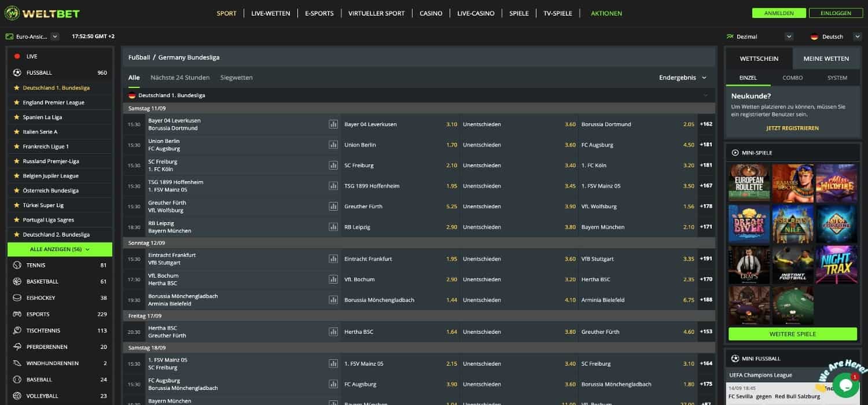
Task: Bet on Bayern München at odds 2.10
Action: pyautogui.click(x=638, y=227)
